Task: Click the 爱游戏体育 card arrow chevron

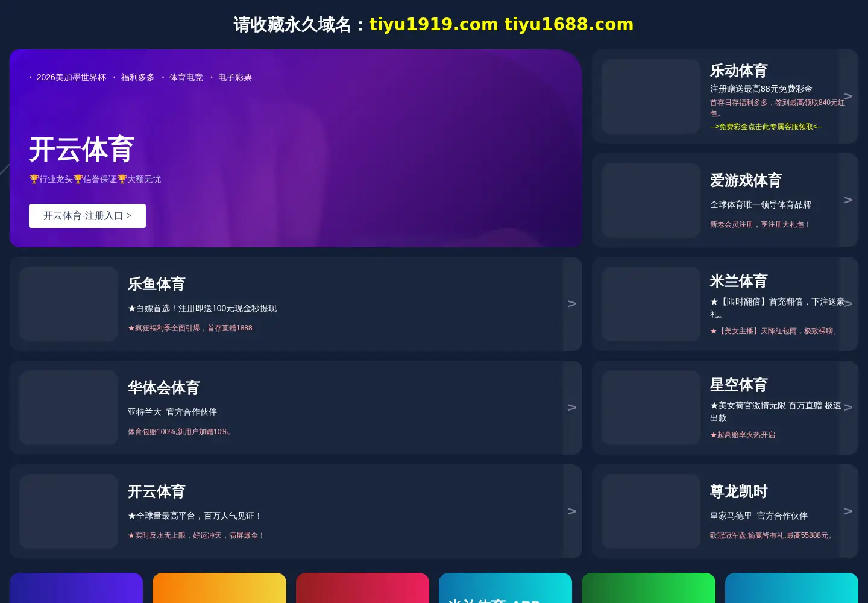Action: coord(848,200)
